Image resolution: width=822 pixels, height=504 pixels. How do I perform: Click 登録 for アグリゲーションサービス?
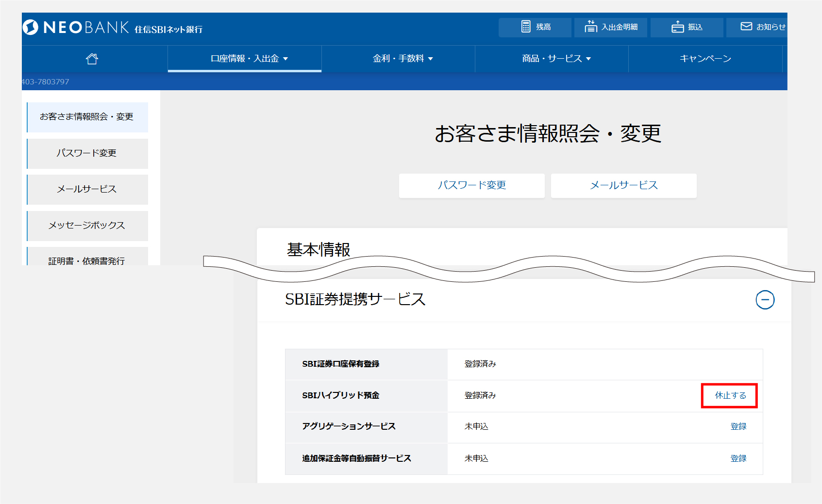tap(738, 426)
